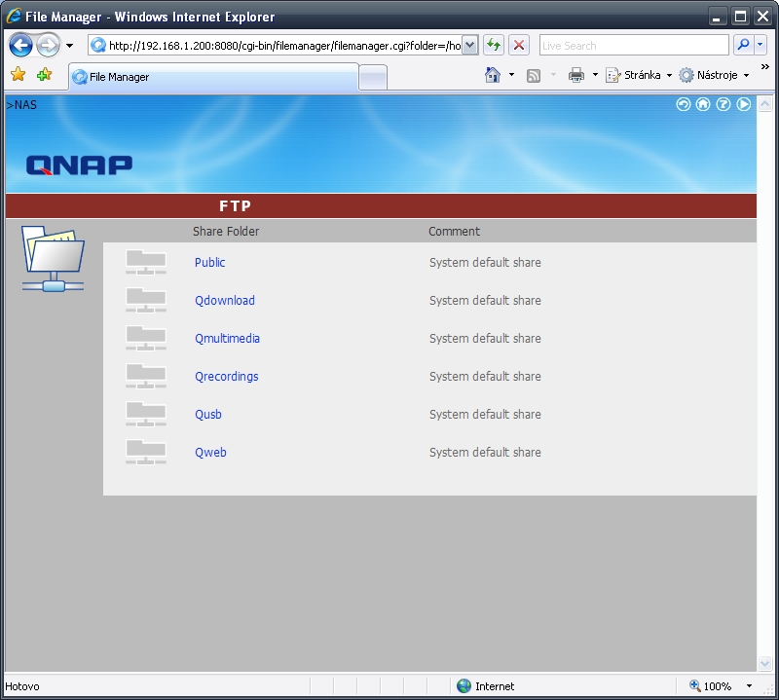The width and height of the screenshot is (779, 700).
Task: Click the green Refresh page icon
Action: click(x=494, y=45)
